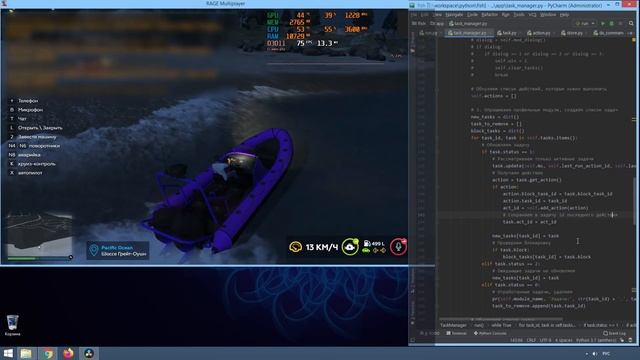Click the PyCharm editor horizontal scrollbar
640x360 pixels.
pyautogui.click(x=501, y=320)
